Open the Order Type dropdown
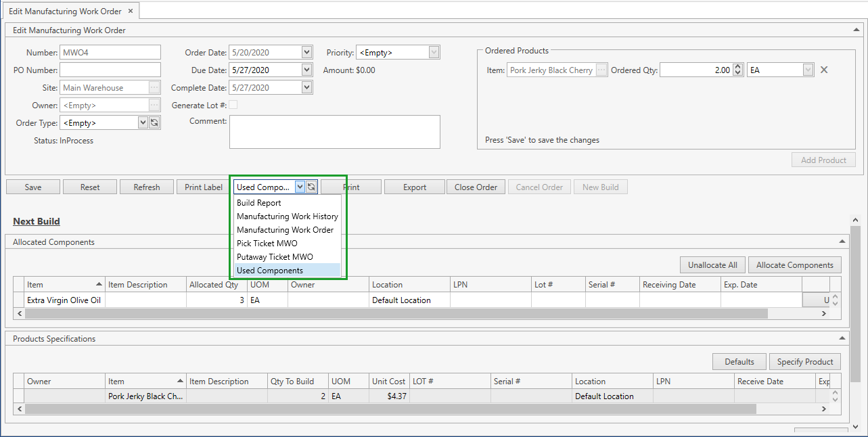The image size is (868, 437). (143, 122)
